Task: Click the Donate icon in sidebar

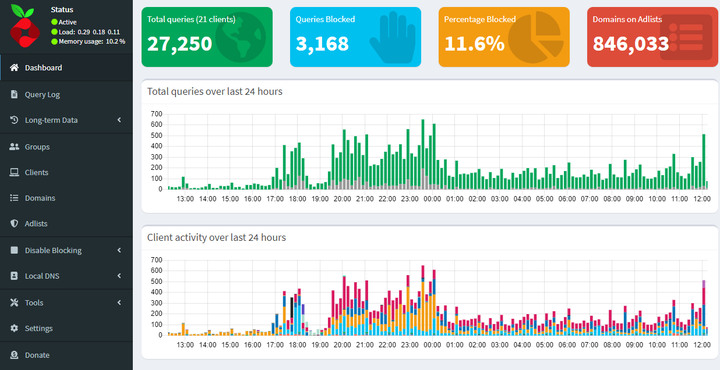Action: click(x=14, y=355)
